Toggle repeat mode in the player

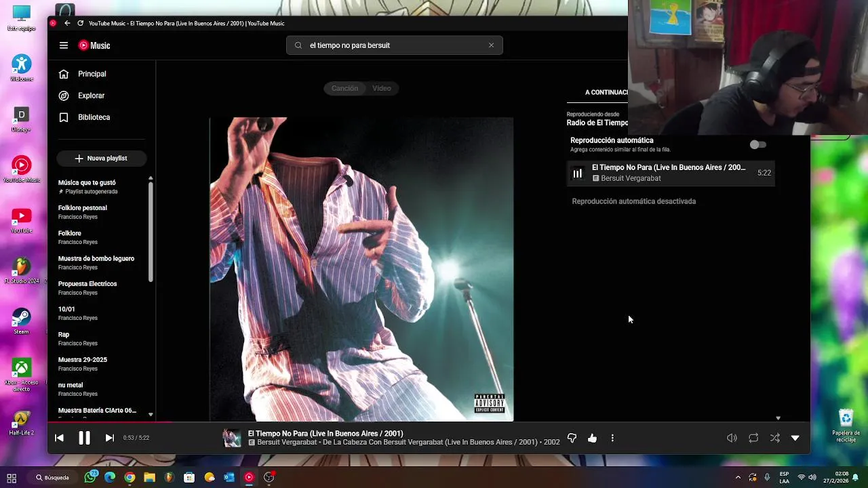[753, 438]
